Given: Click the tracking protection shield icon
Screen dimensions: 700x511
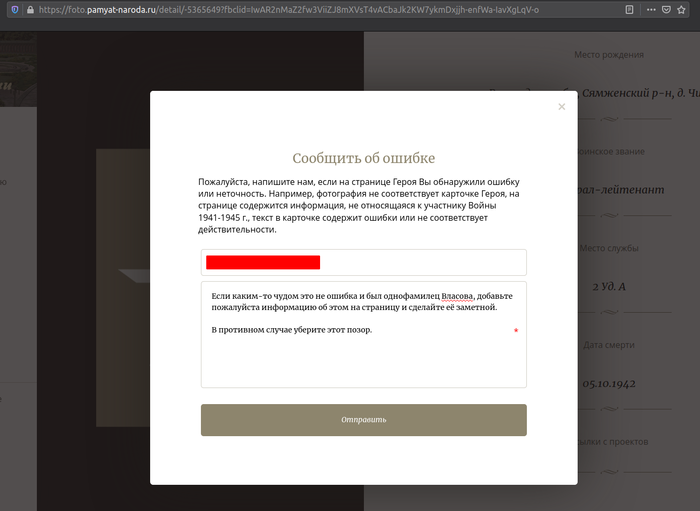Looking at the screenshot, I should 13,9.
